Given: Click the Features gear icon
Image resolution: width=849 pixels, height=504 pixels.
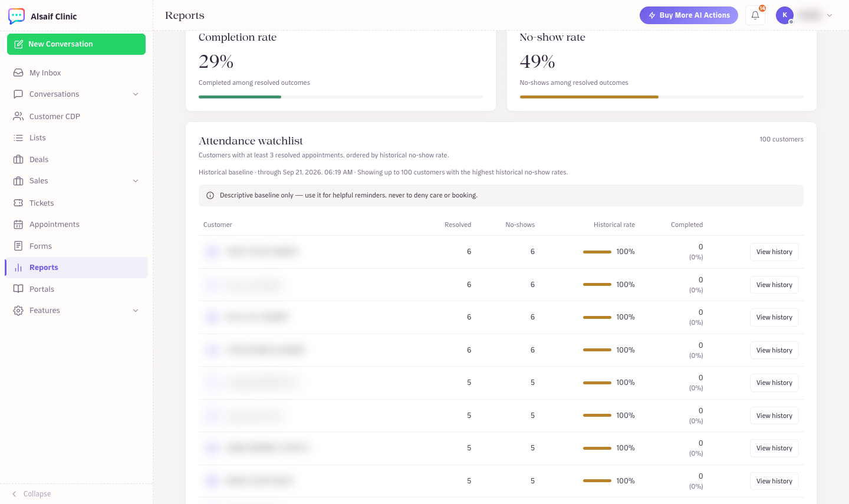Looking at the screenshot, I should [18, 311].
